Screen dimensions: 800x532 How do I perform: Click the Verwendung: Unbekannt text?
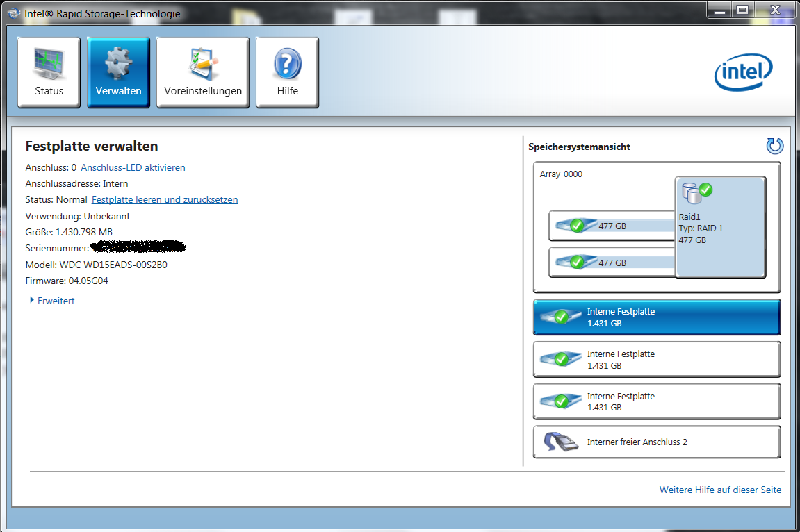(x=78, y=216)
